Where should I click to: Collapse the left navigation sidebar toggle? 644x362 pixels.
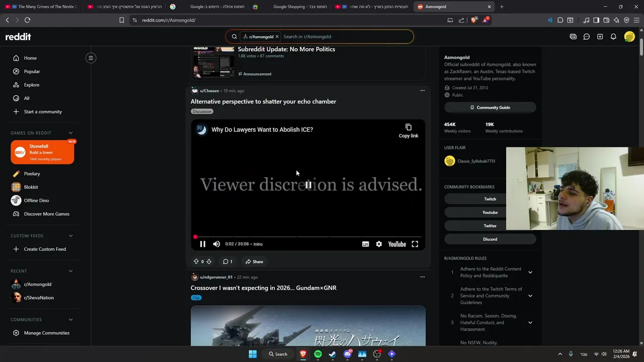(91, 58)
